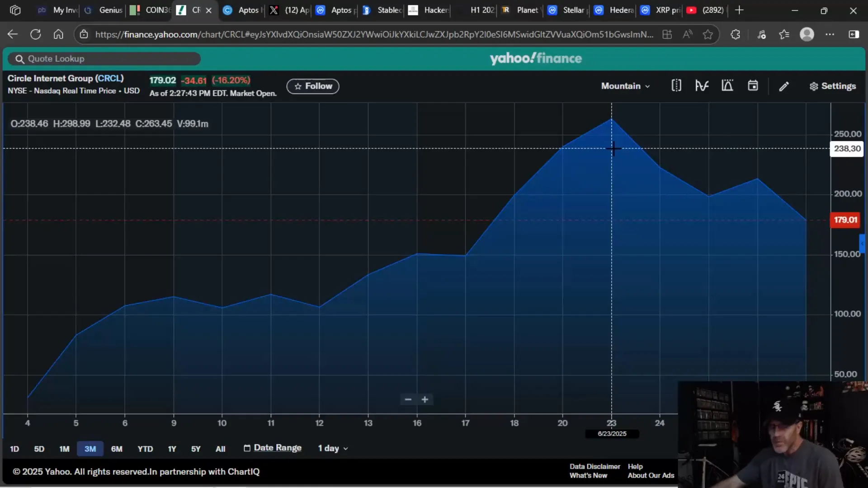View site information lock icon

click(84, 34)
